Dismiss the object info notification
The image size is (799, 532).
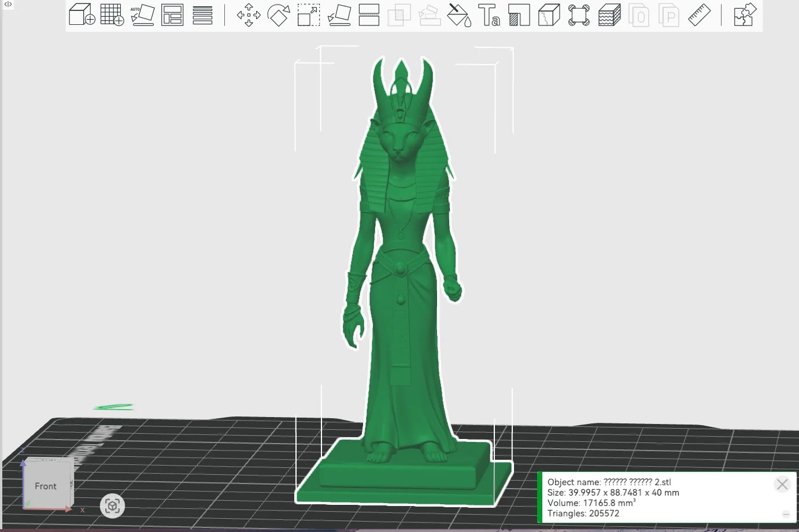(x=782, y=485)
